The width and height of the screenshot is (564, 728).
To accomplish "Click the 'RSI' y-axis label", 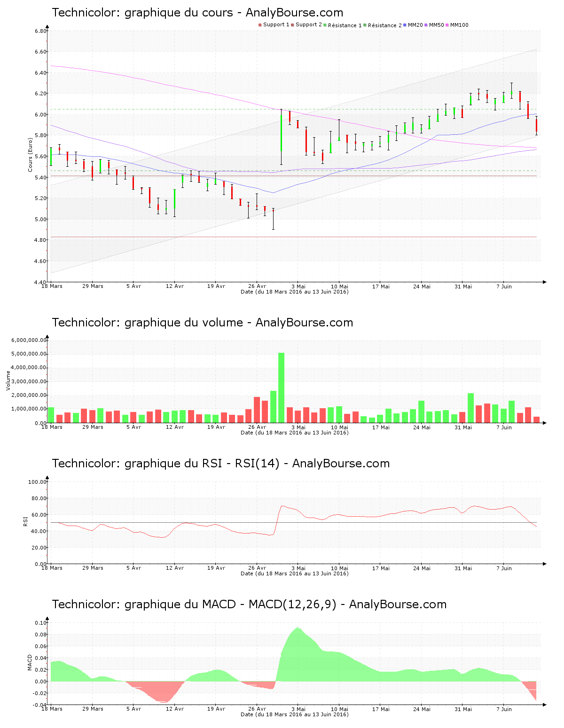I will pos(25,521).
